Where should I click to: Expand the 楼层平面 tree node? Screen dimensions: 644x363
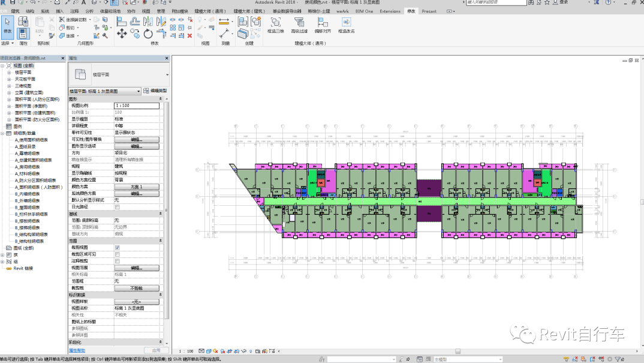click(x=9, y=72)
